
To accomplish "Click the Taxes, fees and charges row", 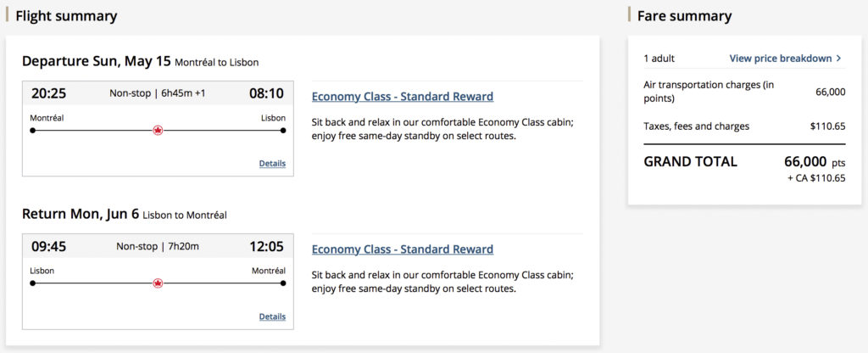I will tap(743, 126).
